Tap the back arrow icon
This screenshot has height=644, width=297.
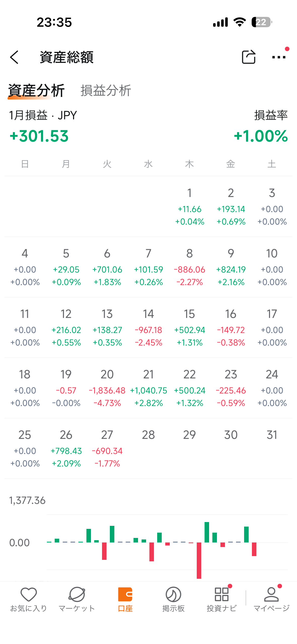tap(14, 57)
